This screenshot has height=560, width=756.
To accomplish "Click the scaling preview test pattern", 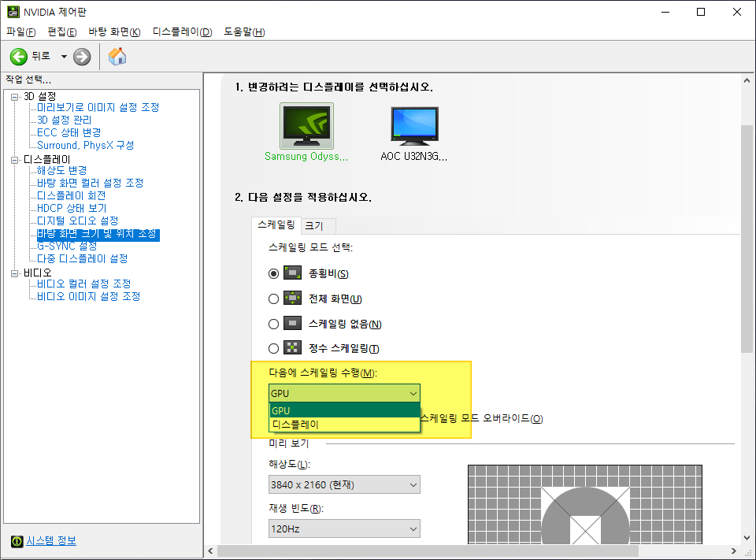I will pyautogui.click(x=585, y=505).
